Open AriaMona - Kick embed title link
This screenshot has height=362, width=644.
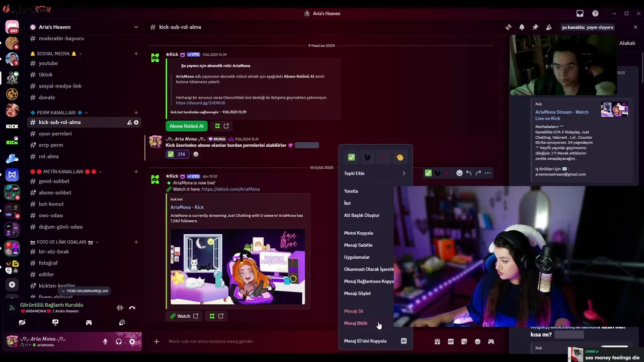[187, 207]
